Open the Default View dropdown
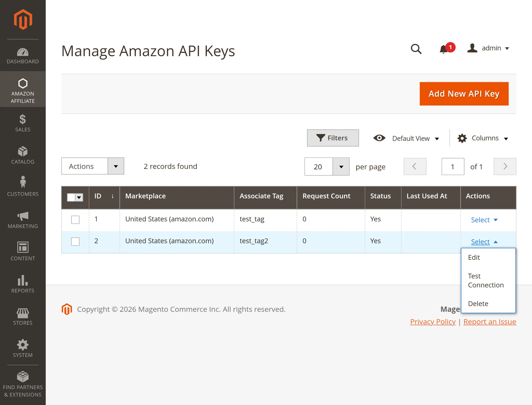This screenshot has width=532, height=405. tap(415, 138)
